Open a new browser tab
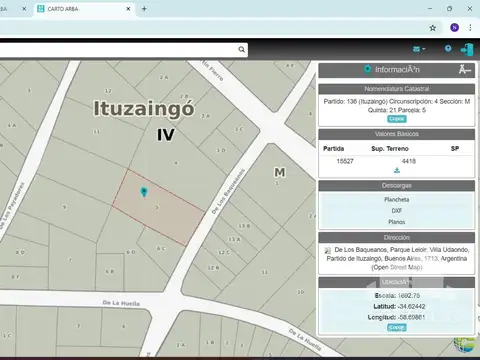Viewport: 480px width, 360px height. coord(144,9)
